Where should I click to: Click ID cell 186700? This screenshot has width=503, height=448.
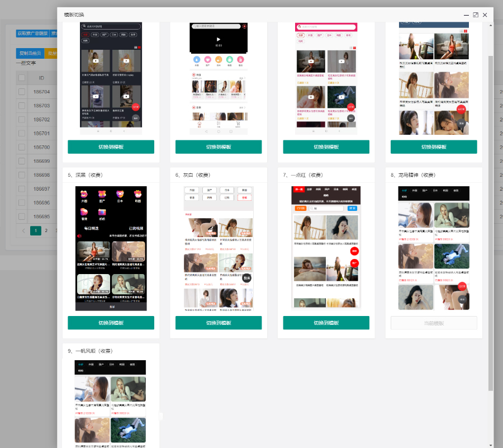(x=42, y=147)
